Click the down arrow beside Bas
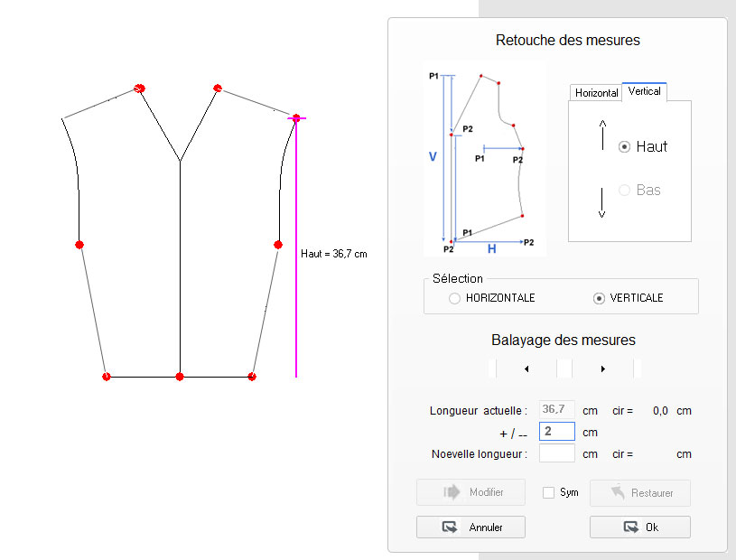This screenshot has width=736, height=560. [x=602, y=201]
